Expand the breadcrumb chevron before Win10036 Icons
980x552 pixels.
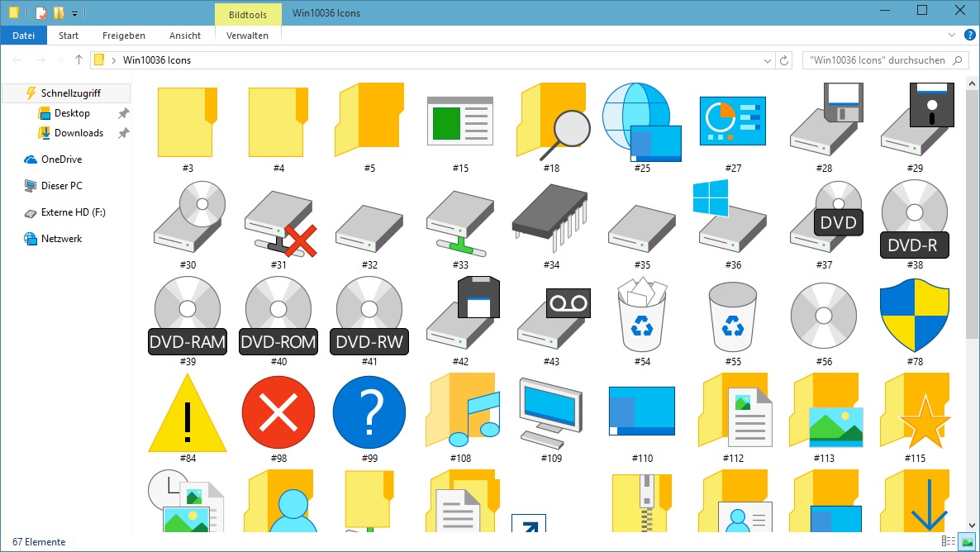pos(115,59)
